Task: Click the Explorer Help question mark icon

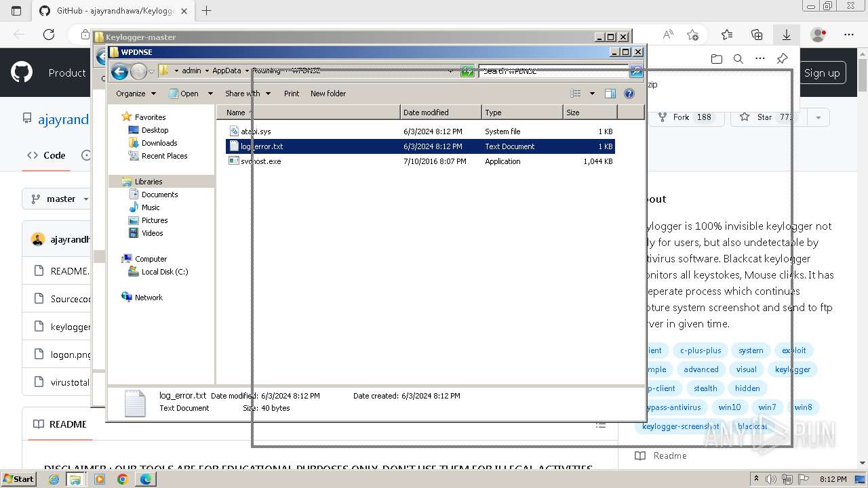Action: click(629, 94)
